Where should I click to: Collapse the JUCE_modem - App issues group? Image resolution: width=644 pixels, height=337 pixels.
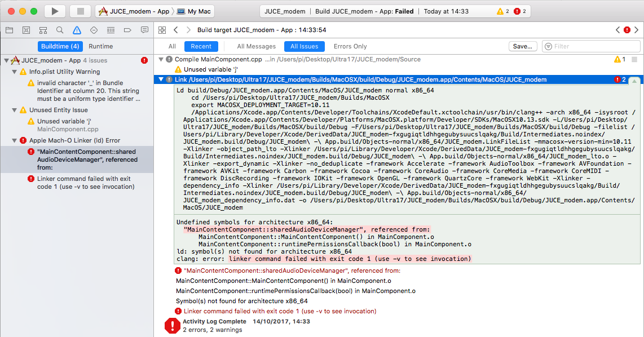[7, 60]
